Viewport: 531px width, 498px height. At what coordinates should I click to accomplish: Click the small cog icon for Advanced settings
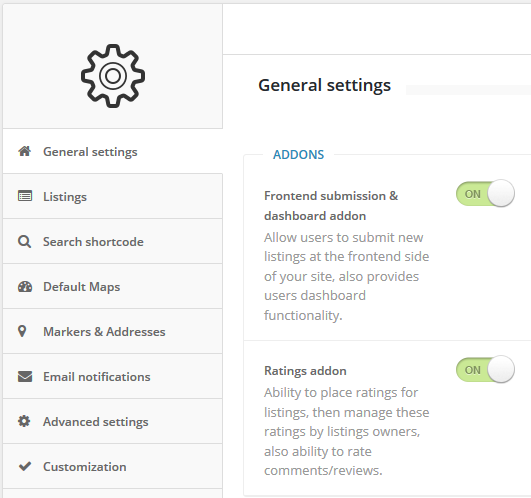[24, 421]
